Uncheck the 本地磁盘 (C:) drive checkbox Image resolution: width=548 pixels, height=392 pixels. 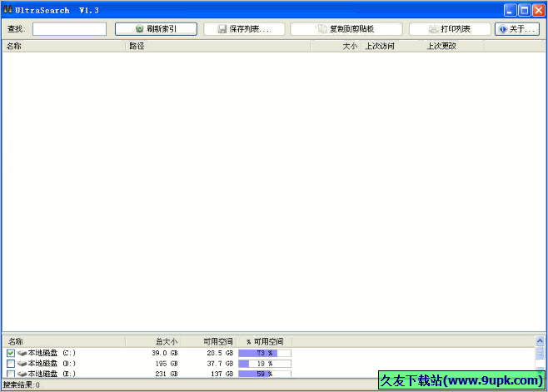(x=11, y=353)
